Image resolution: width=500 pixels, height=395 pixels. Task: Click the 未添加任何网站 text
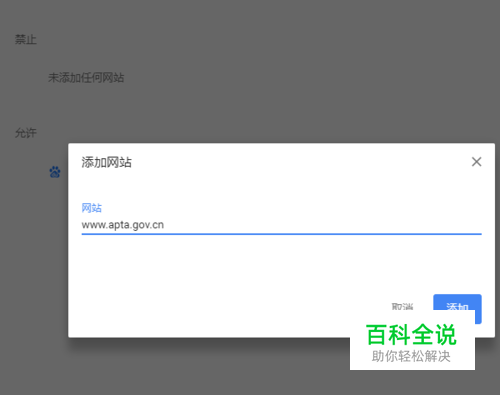(86, 78)
